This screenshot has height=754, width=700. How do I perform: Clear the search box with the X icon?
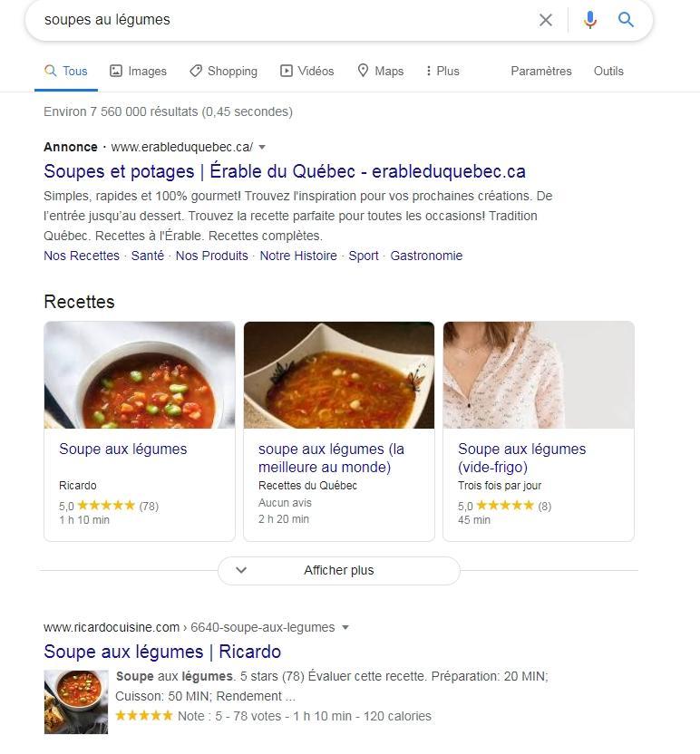546,20
